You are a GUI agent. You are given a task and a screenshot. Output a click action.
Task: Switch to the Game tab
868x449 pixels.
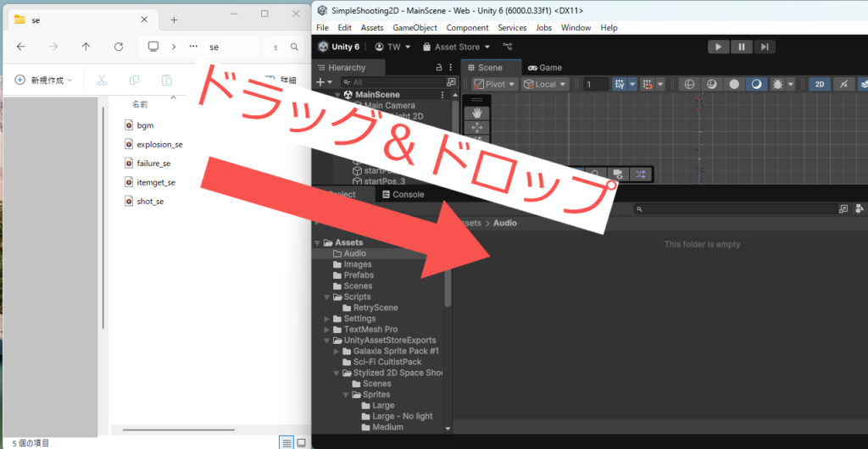click(x=545, y=68)
